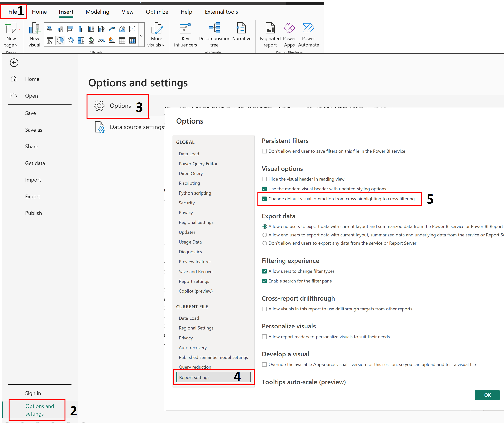Screen dimensions: 504x423
Task: Check Hide the visual header in reading view
Action: (264, 179)
